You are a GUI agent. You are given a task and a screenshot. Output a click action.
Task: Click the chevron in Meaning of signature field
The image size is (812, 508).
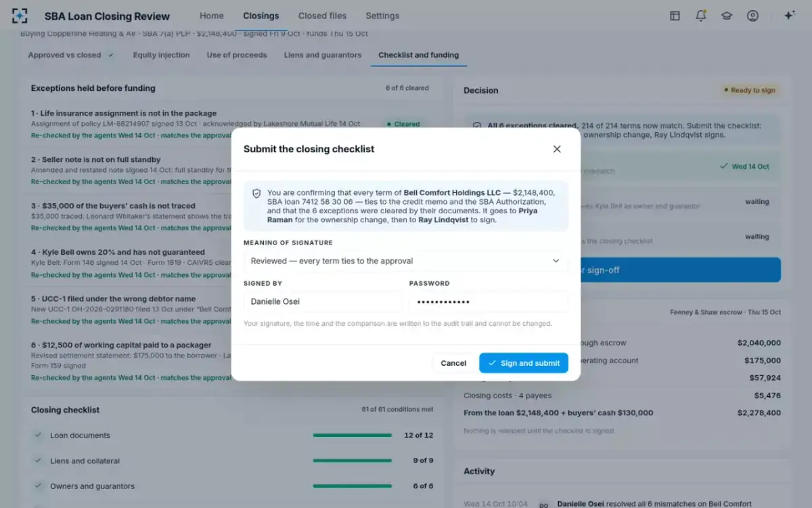tap(556, 261)
